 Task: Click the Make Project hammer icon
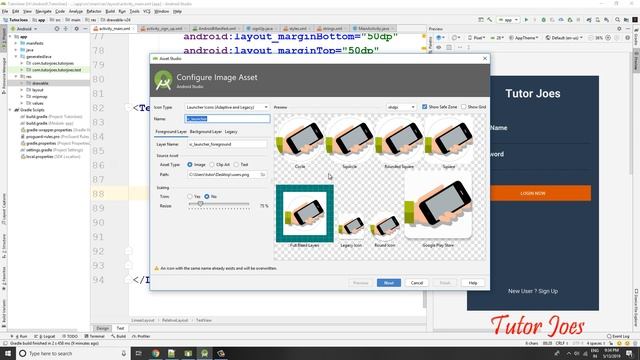490,20
